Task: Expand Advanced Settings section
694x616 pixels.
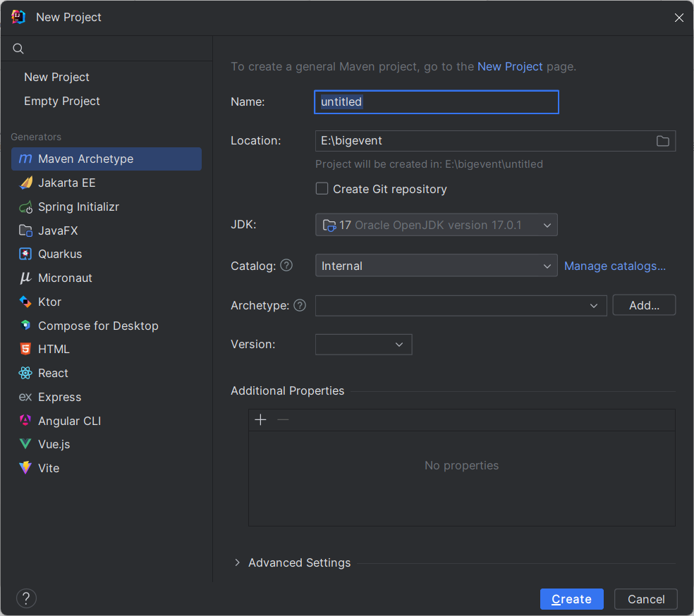Action: pyautogui.click(x=237, y=562)
